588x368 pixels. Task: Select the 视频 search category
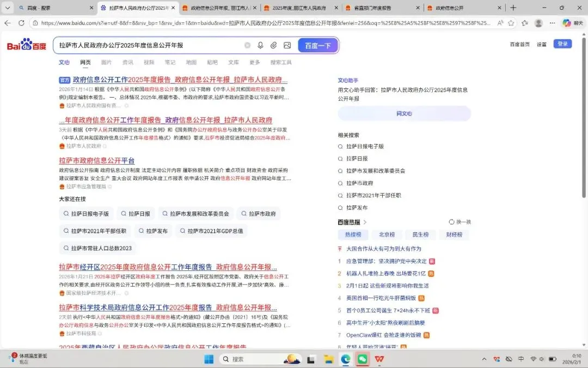tap(149, 62)
